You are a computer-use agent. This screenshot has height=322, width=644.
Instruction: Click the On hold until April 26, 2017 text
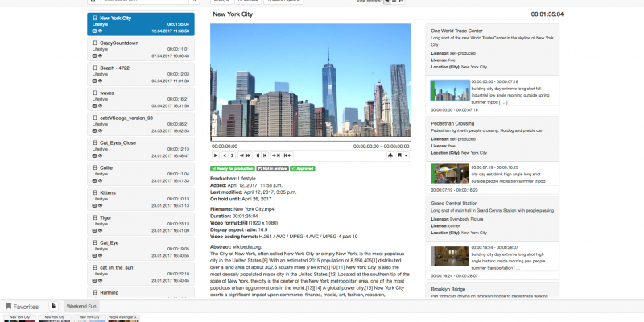(241, 199)
